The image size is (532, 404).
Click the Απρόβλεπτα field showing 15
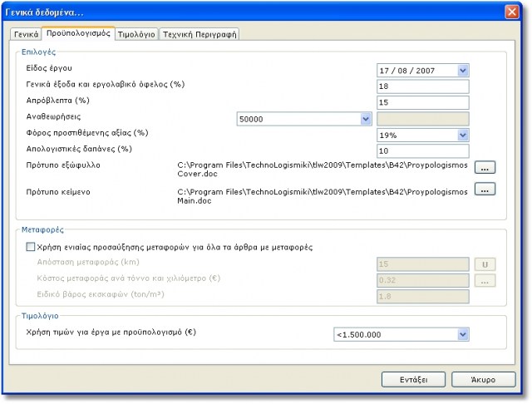(423, 102)
